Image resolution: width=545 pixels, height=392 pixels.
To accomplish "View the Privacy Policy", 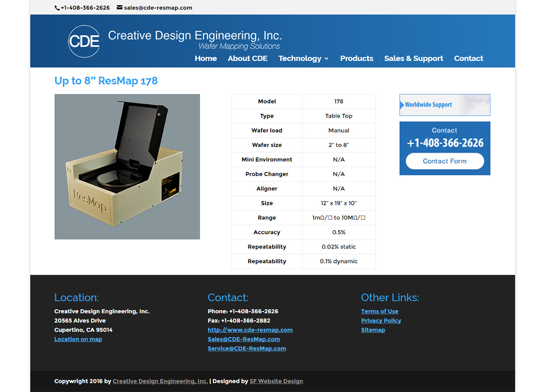I will [381, 320].
